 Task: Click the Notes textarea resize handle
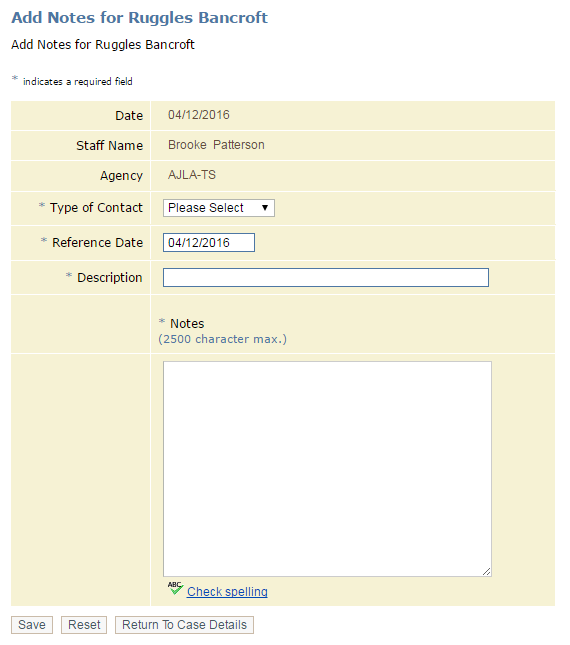(487, 571)
